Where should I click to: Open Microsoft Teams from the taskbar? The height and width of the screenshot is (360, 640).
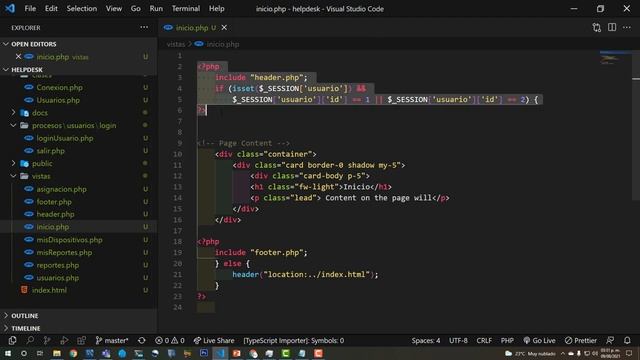point(106,353)
